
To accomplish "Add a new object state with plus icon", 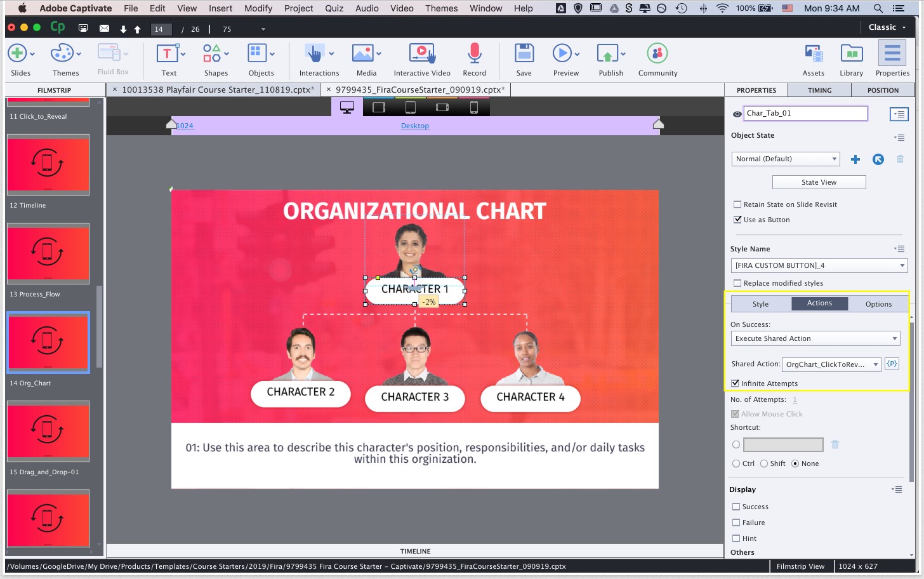I will [855, 159].
